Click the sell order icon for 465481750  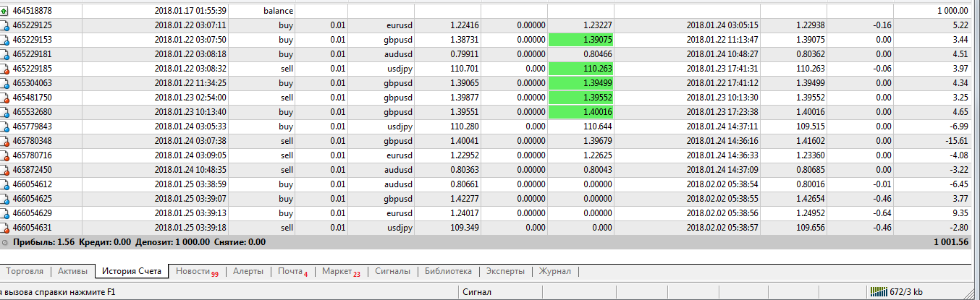click(4, 98)
